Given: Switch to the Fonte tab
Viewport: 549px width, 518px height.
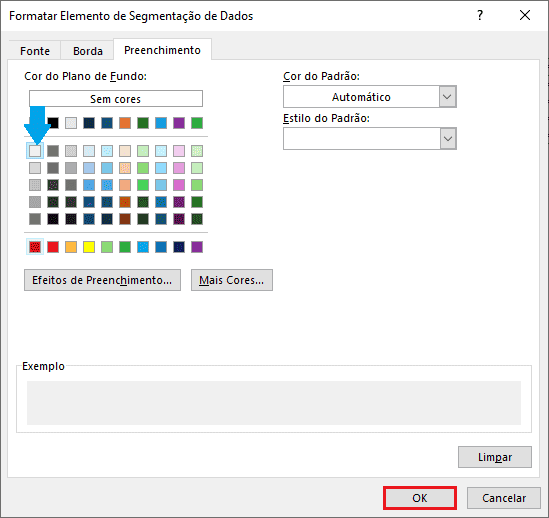Looking at the screenshot, I should pos(35,51).
